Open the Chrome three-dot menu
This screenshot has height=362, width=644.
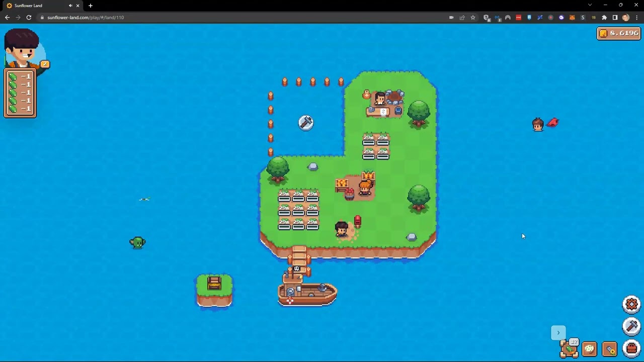click(636, 17)
